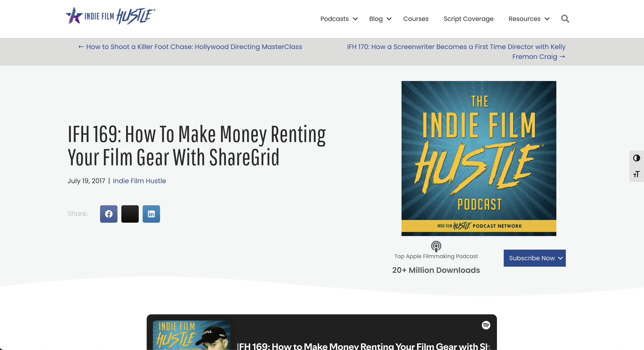This screenshot has width=644, height=350.
Task: Open the Subscribe Now dropdown
Action: [x=534, y=258]
